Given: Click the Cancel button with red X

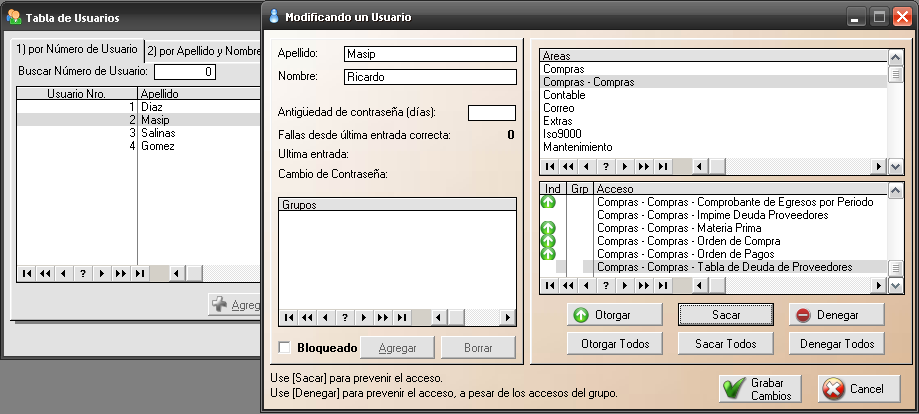Looking at the screenshot, I should click(x=852, y=388).
